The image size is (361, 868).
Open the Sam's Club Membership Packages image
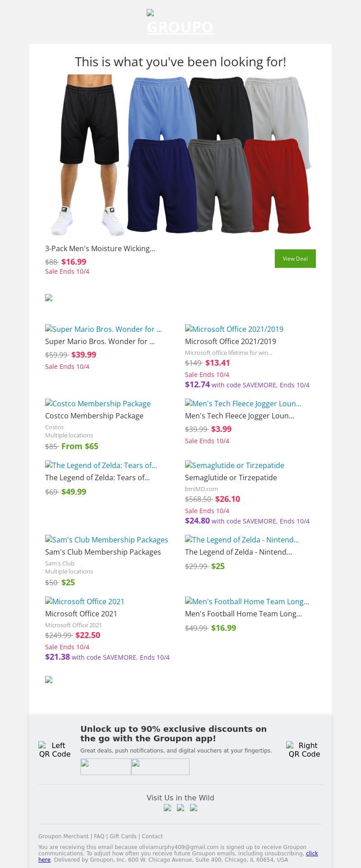pyautogui.click(x=106, y=540)
